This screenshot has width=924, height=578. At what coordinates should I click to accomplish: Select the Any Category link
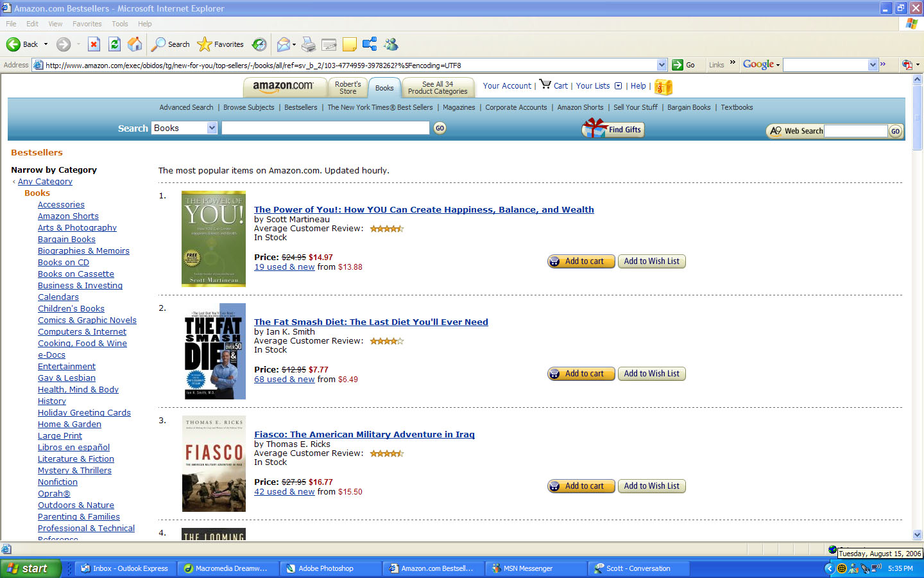tap(45, 182)
